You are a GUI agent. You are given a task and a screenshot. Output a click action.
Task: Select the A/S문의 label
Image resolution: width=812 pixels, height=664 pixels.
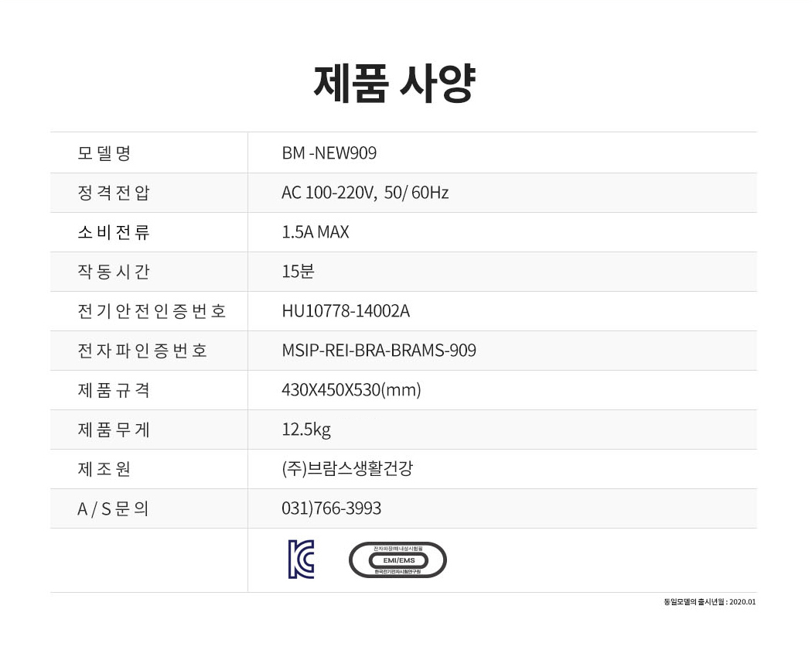113,508
